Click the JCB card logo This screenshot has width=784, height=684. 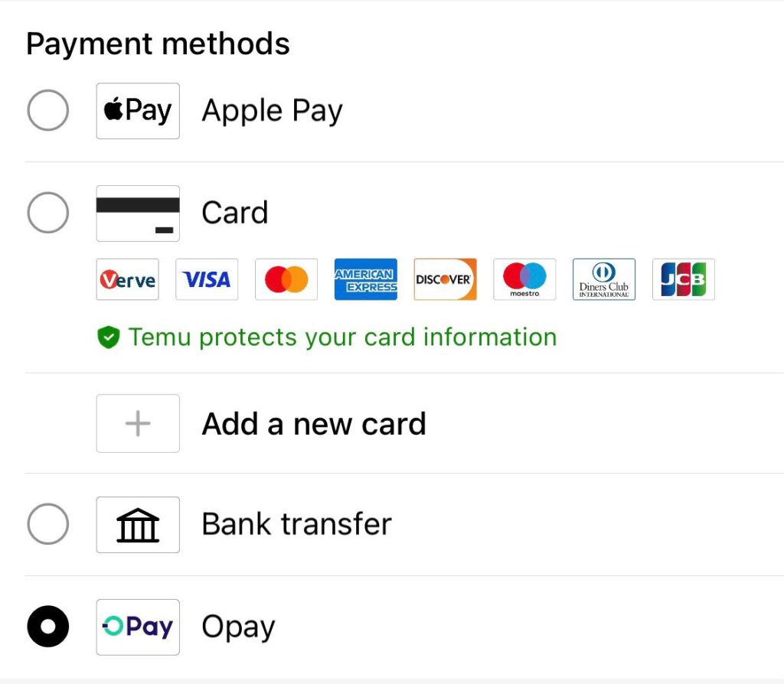point(683,279)
